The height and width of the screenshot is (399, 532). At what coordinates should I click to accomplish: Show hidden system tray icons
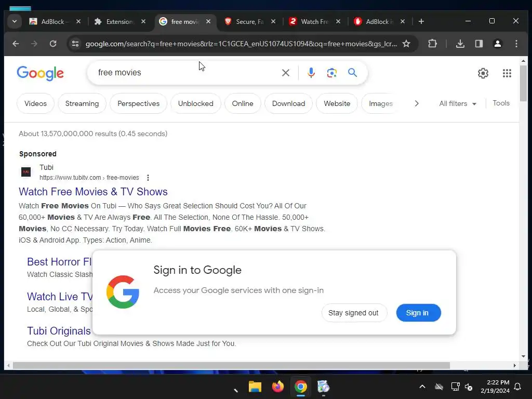[422, 387]
